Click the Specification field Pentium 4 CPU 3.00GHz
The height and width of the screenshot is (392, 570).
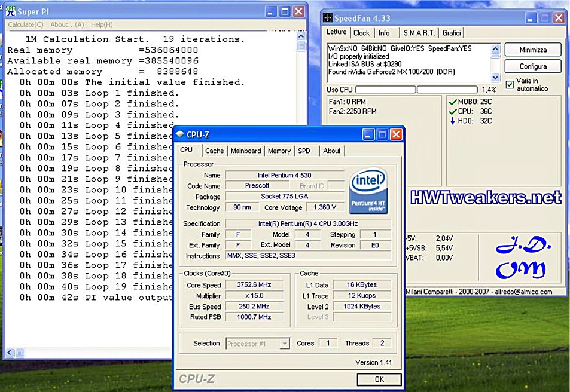pyautogui.click(x=308, y=224)
